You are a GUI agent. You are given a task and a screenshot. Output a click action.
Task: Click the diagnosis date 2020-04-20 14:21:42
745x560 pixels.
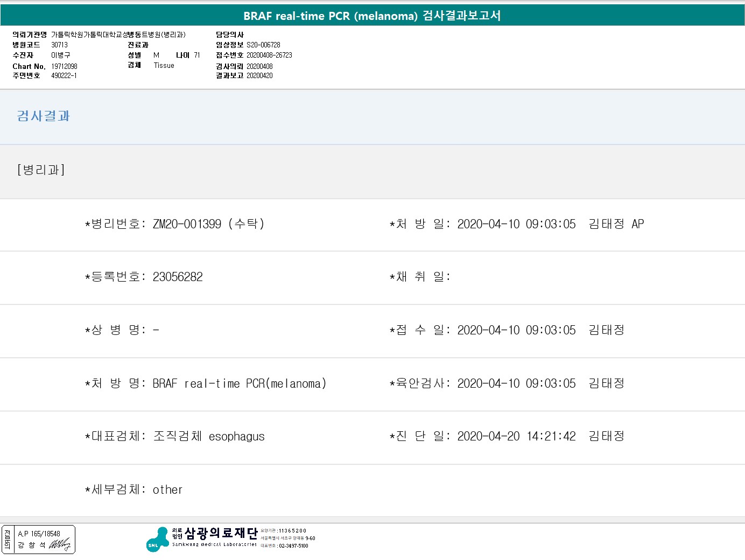pyautogui.click(x=516, y=436)
